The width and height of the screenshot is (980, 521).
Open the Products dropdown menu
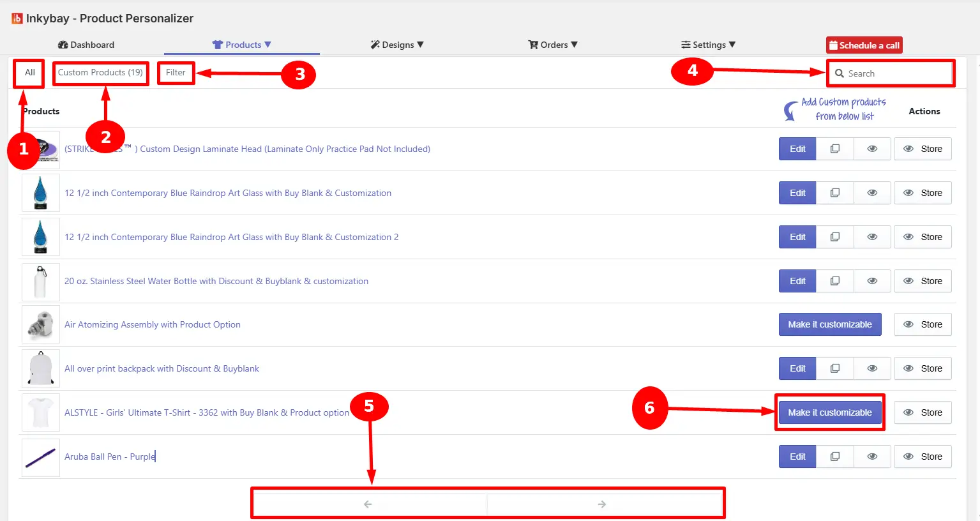[242, 45]
